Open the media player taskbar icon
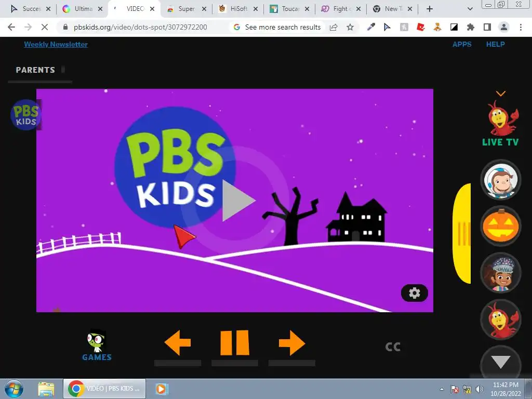The height and width of the screenshot is (399, 532). point(162,389)
